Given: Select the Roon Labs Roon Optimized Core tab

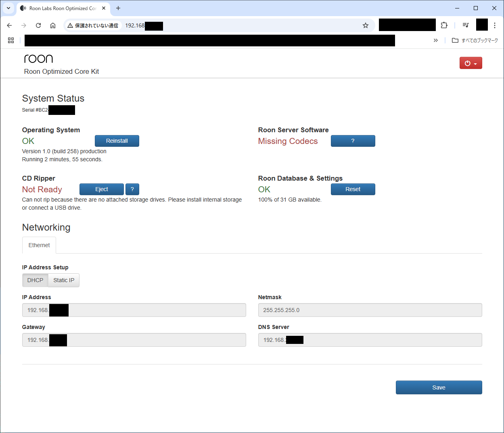Looking at the screenshot, I should tap(63, 8).
